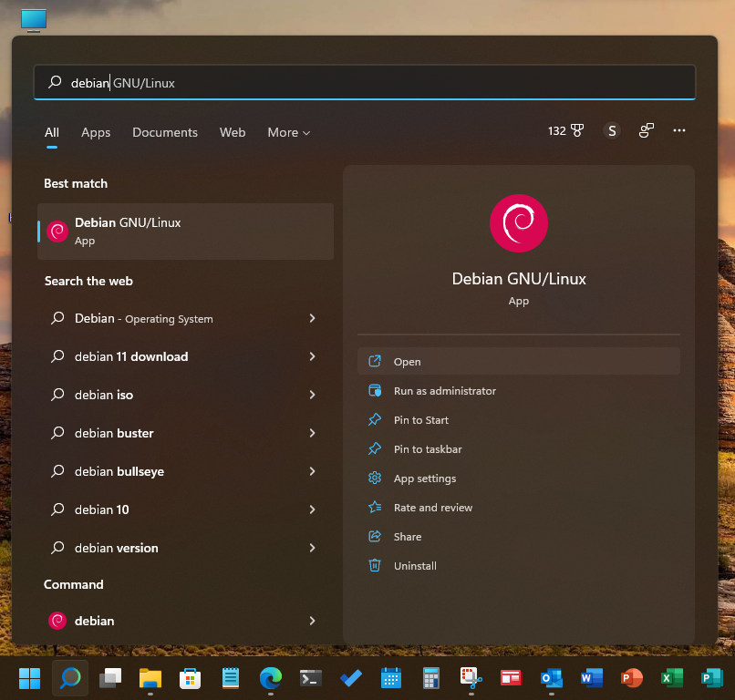Viewport: 735px width, 700px height.
Task: Open App settings
Action: [x=519, y=479]
